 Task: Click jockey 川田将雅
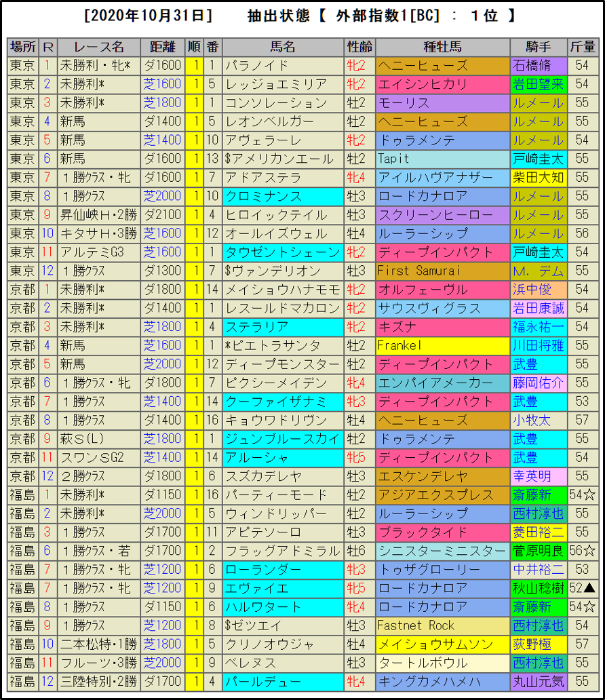point(538,345)
